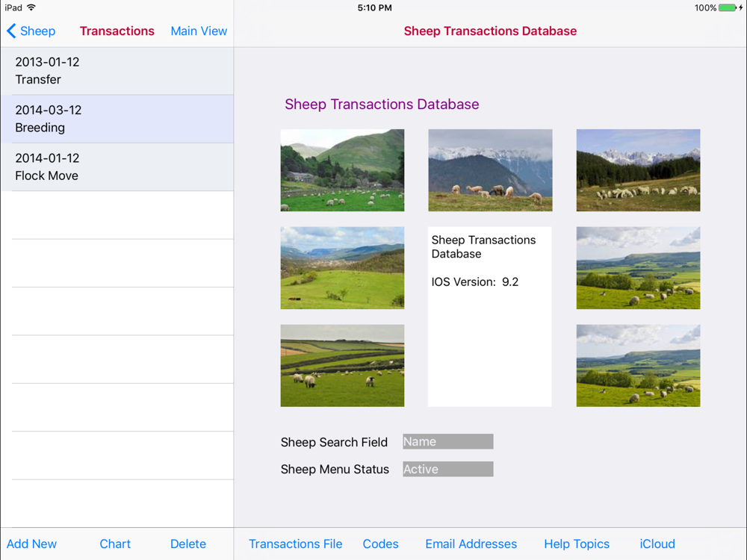Select the 2014-01-12 Flock Move transaction
The image size is (747, 560).
[x=117, y=167]
